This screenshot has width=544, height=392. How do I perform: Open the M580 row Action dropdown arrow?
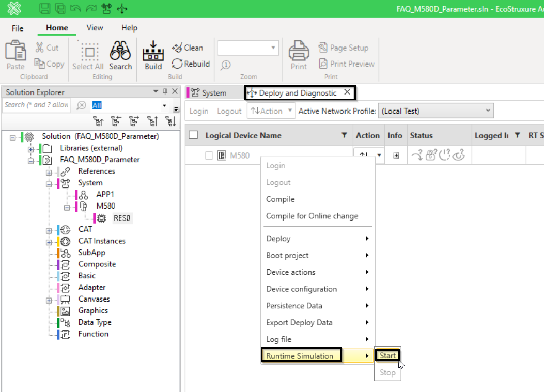click(379, 155)
